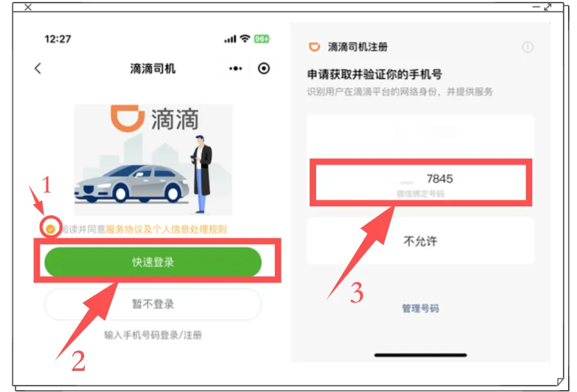Click the expand arrows icon at window corner
This screenshot has width=577, height=392.
pyautogui.click(x=548, y=6)
